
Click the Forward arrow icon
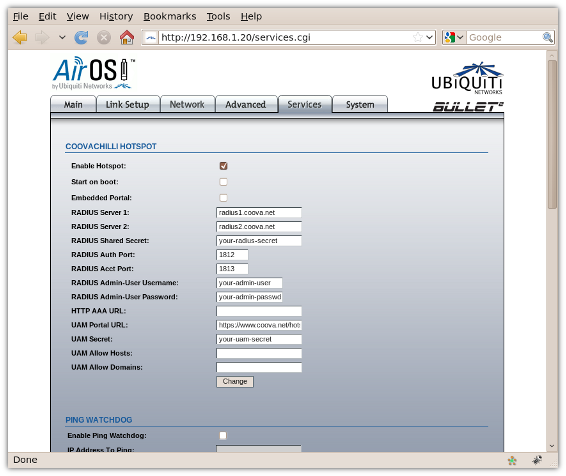(x=42, y=38)
